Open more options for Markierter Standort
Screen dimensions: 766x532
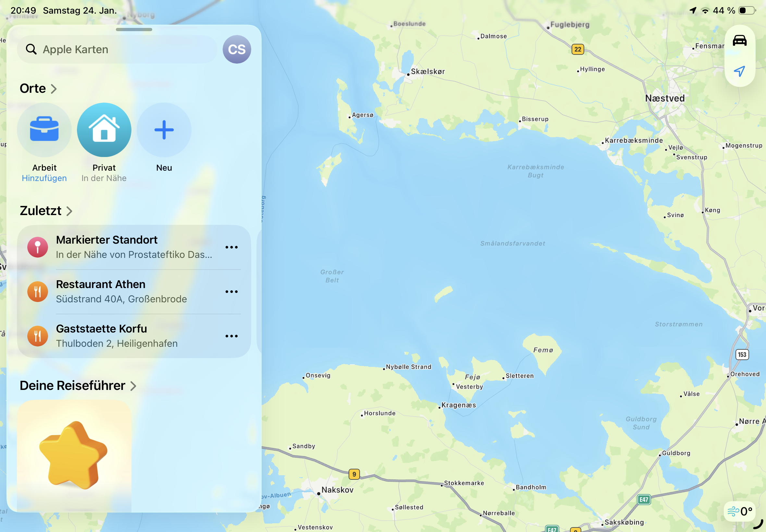[x=231, y=247]
